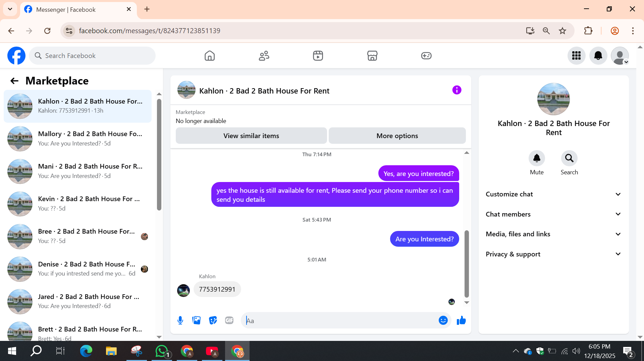Screen dimensions: 644x361
Task: Open the Kahlon conversation in the list
Action: 78,106
